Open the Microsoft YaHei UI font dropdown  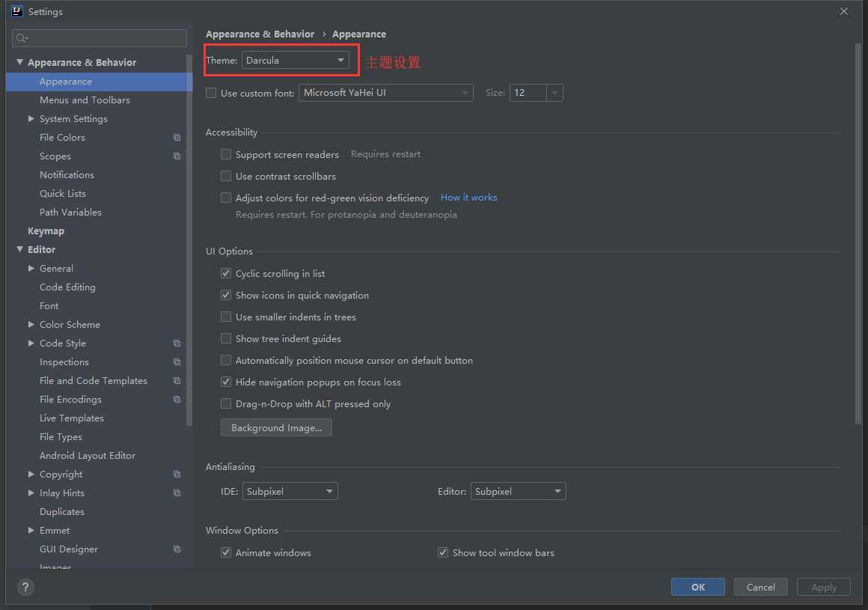386,93
